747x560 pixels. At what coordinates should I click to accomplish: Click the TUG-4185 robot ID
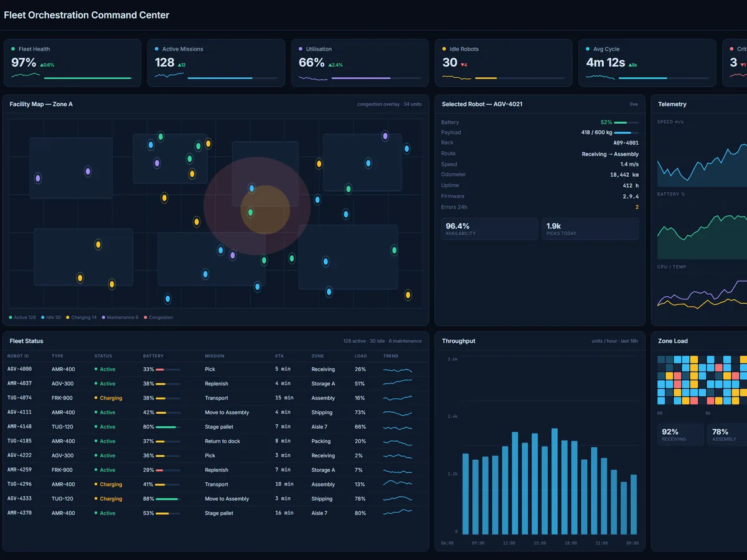click(19, 441)
